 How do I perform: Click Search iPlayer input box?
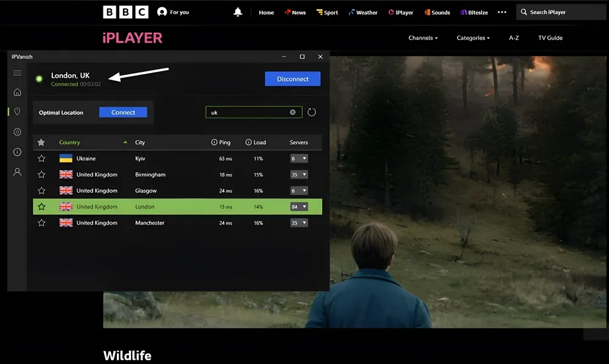(562, 12)
